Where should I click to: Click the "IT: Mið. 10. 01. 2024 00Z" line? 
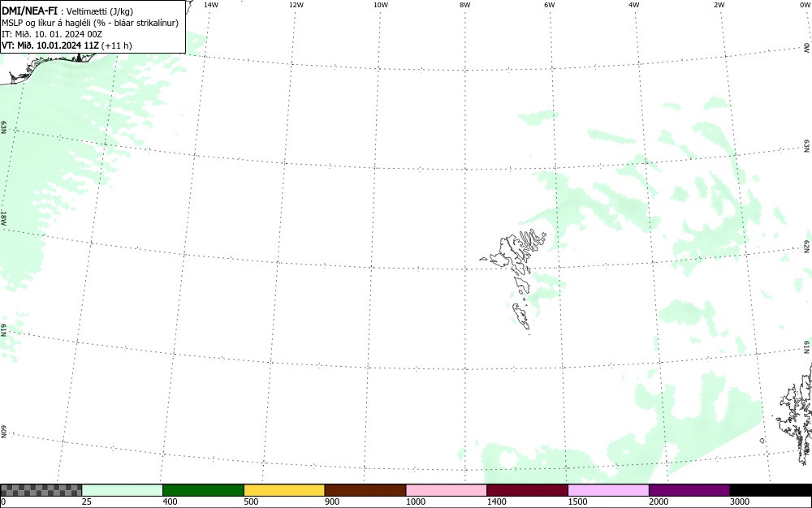(52, 34)
